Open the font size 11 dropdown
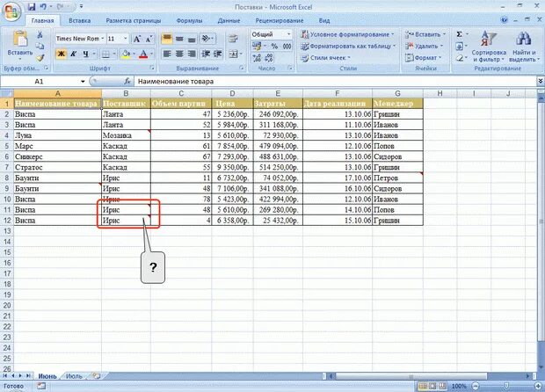This screenshot has height=392, width=545. coord(126,39)
